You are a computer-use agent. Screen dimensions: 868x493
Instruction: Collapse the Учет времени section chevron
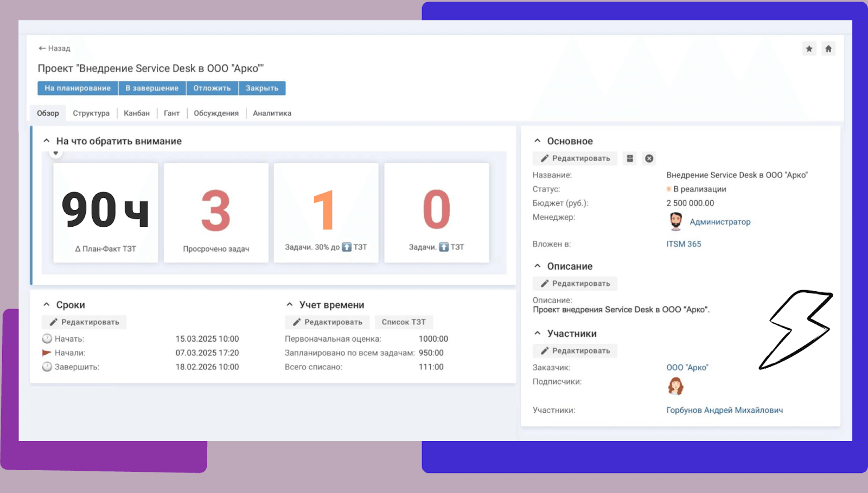(x=290, y=304)
